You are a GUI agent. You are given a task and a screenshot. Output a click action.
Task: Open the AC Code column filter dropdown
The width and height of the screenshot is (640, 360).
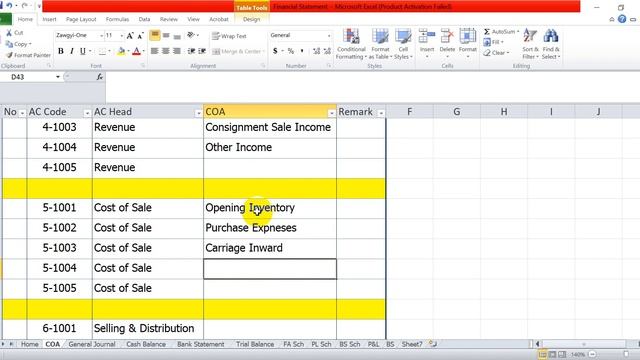pos(87,113)
